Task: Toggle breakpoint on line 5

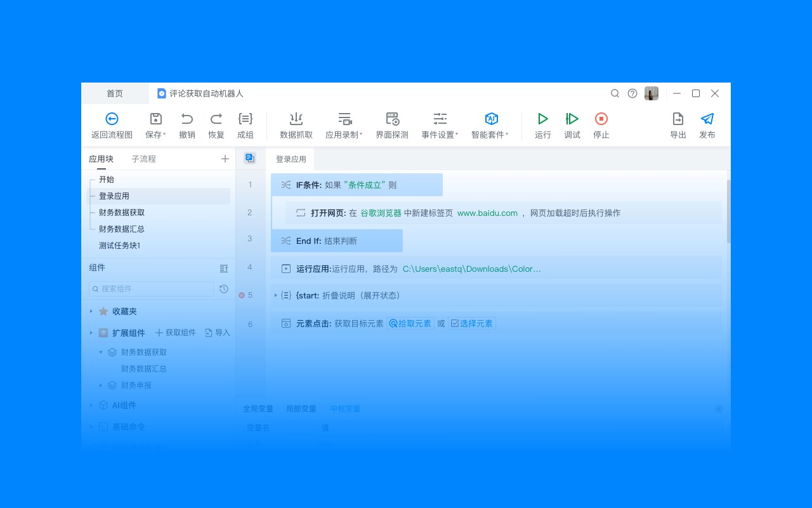Action: pos(242,295)
